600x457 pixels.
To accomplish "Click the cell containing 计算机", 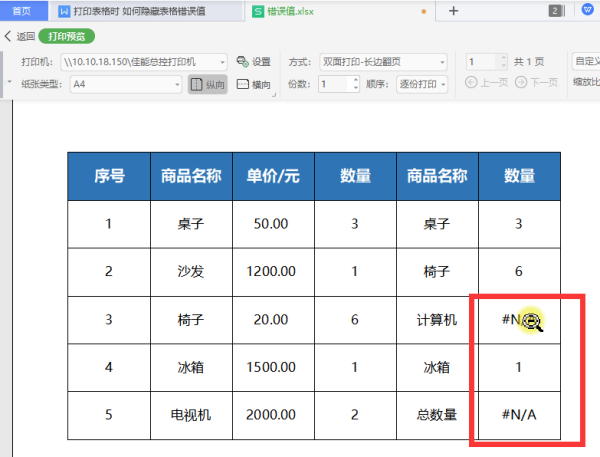I will click(x=437, y=320).
